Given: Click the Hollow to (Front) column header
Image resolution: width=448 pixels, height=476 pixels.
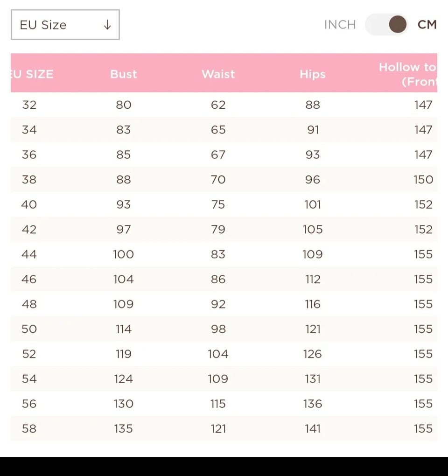Looking at the screenshot, I should tap(407, 74).
